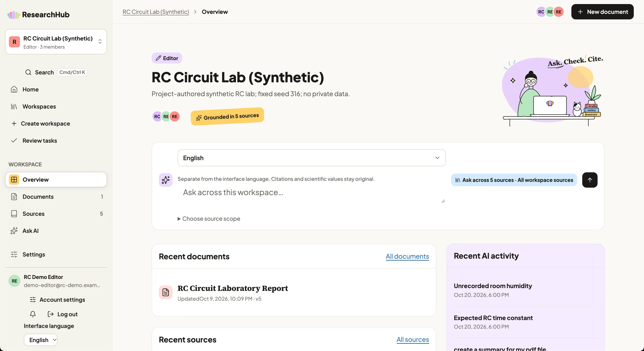
Task: Open Unrecorded room humidity activity
Action: click(493, 286)
